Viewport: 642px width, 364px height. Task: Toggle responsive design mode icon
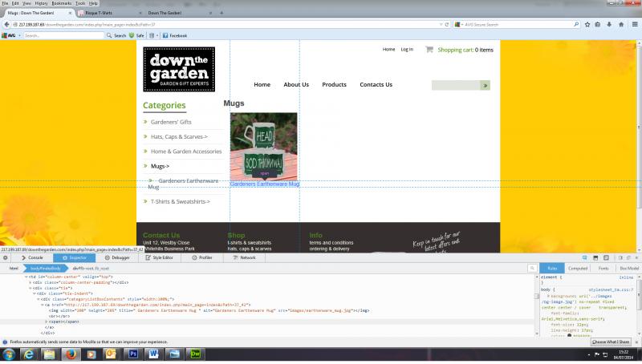coord(607,257)
